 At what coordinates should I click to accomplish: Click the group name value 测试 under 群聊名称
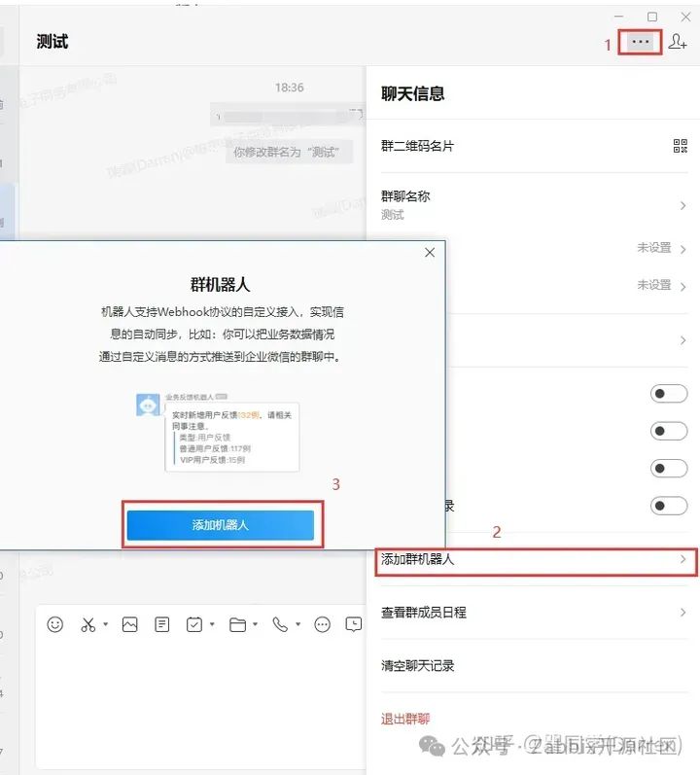(392, 215)
